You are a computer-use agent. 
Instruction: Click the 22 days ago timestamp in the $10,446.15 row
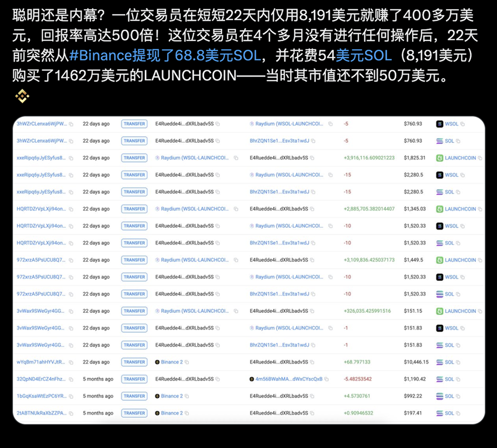click(x=96, y=362)
